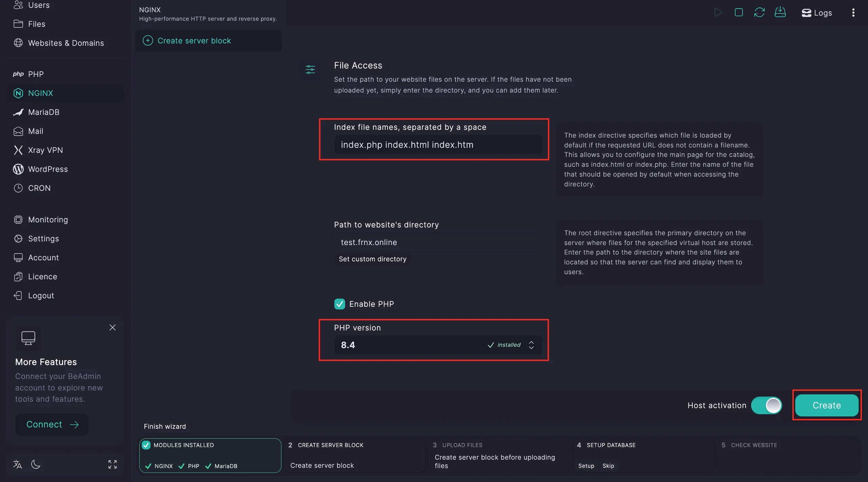Click the Connect button
The image size is (868, 482).
(x=52, y=424)
